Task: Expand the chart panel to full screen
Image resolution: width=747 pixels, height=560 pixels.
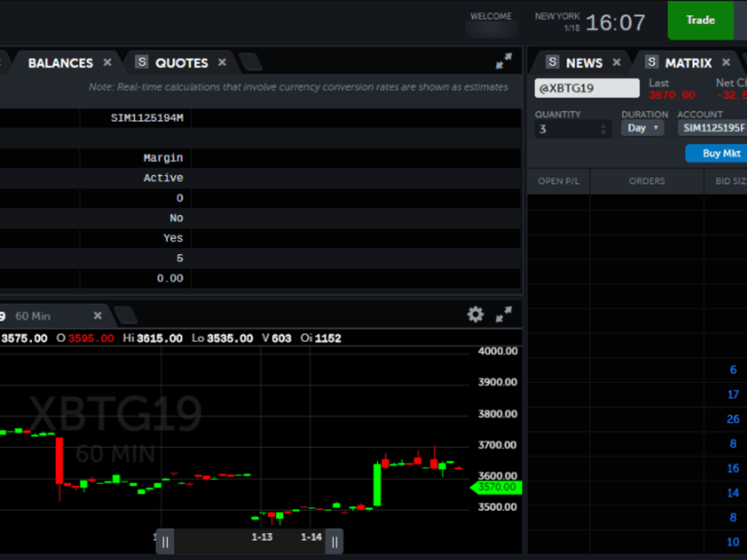Action: tap(503, 314)
